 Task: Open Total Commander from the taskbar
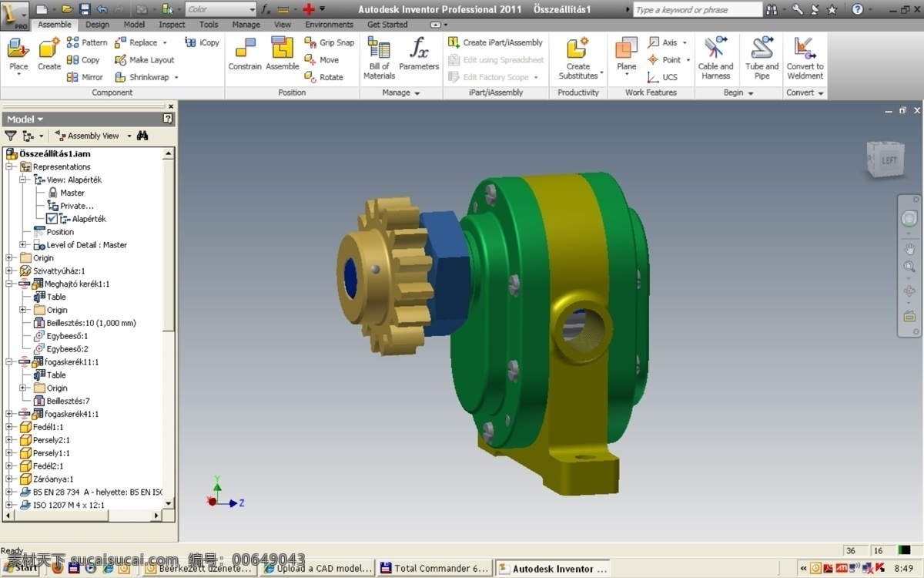point(434,569)
